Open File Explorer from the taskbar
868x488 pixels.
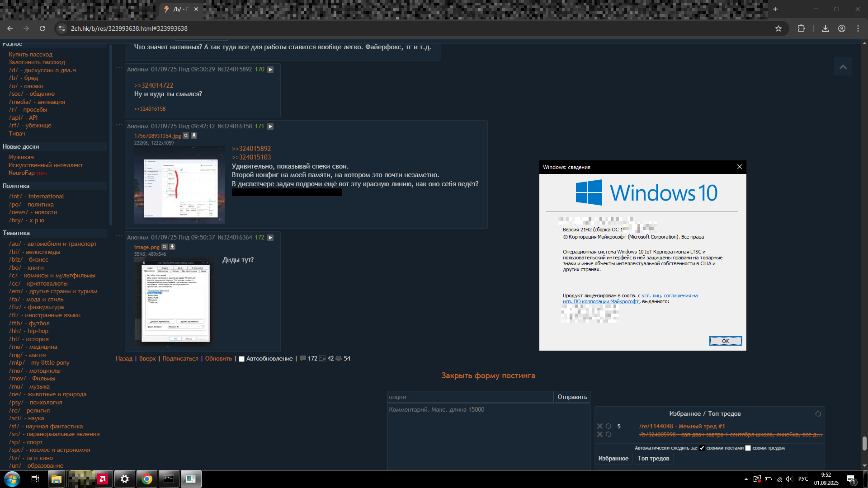click(56, 479)
